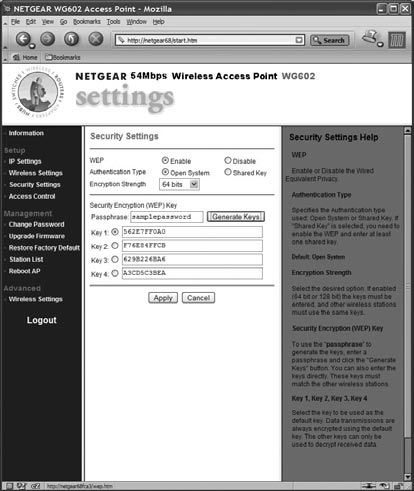Open the View menu

coord(48,22)
